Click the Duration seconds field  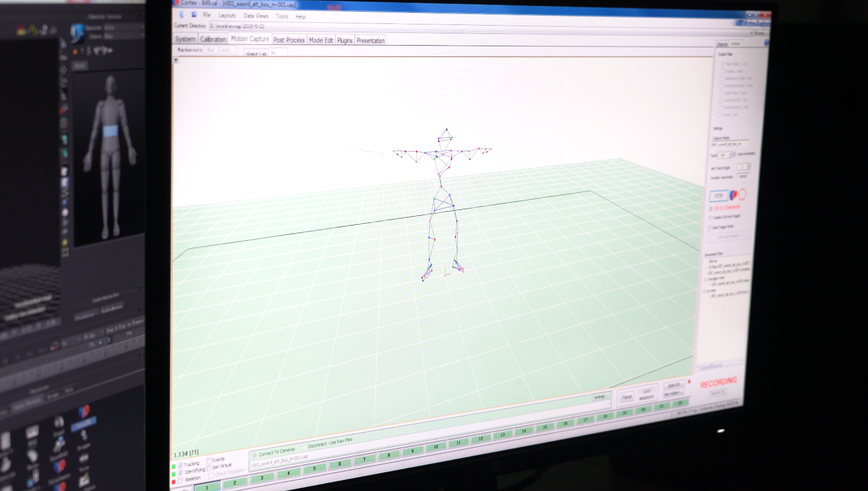click(742, 176)
